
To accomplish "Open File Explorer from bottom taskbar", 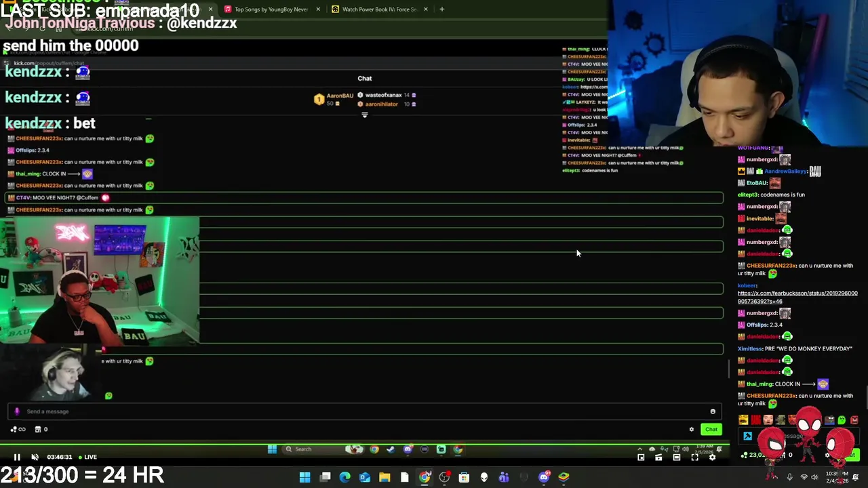I will click(x=384, y=477).
